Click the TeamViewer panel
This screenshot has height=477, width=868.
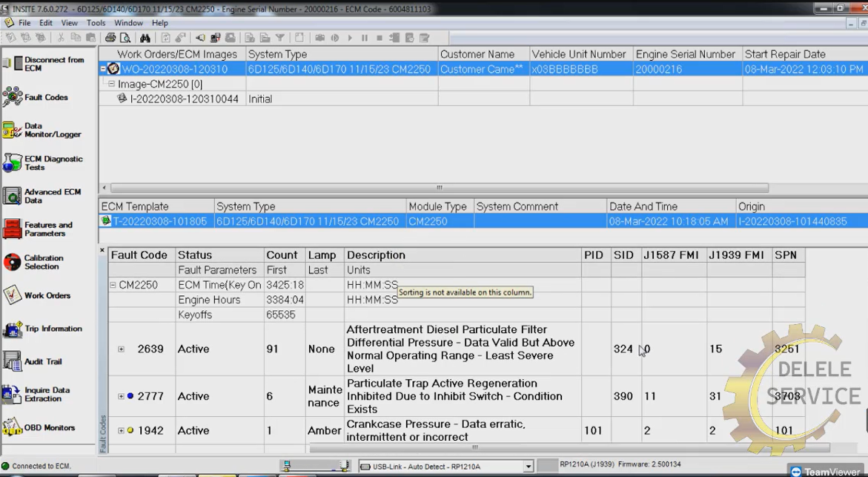coord(826,472)
